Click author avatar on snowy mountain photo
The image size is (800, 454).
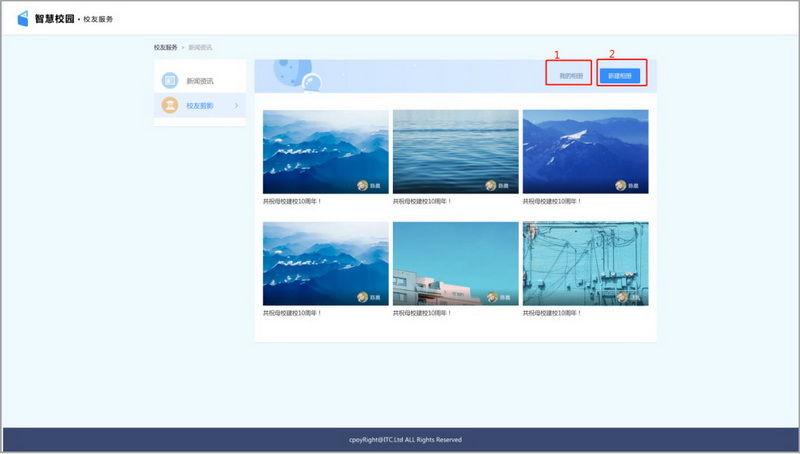(x=620, y=186)
